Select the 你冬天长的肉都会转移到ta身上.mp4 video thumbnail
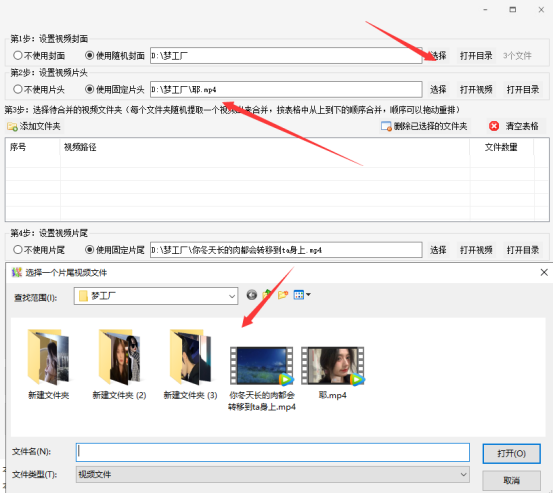Screen dimensions: 554x493 coord(262,365)
